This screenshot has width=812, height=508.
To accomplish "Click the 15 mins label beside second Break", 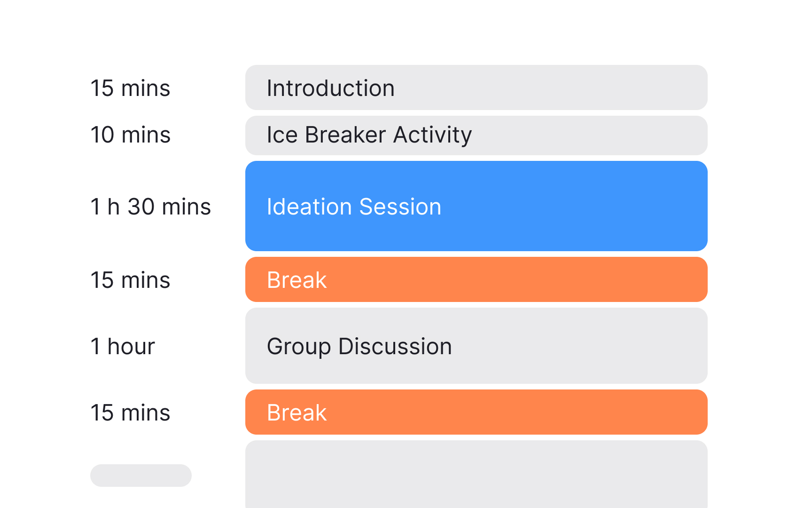I will click(x=130, y=413).
